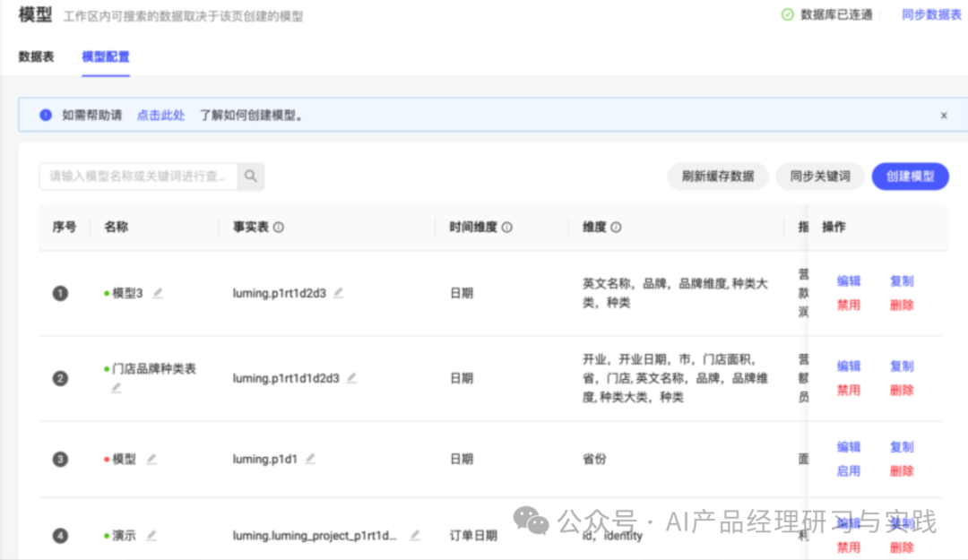The height and width of the screenshot is (560, 968).
Task: Click fact table text luming.p1rt1d2d3
Action: coord(279,293)
